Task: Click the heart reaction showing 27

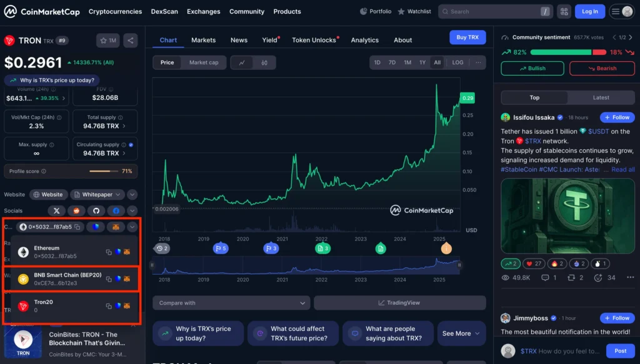Action: pyautogui.click(x=534, y=263)
